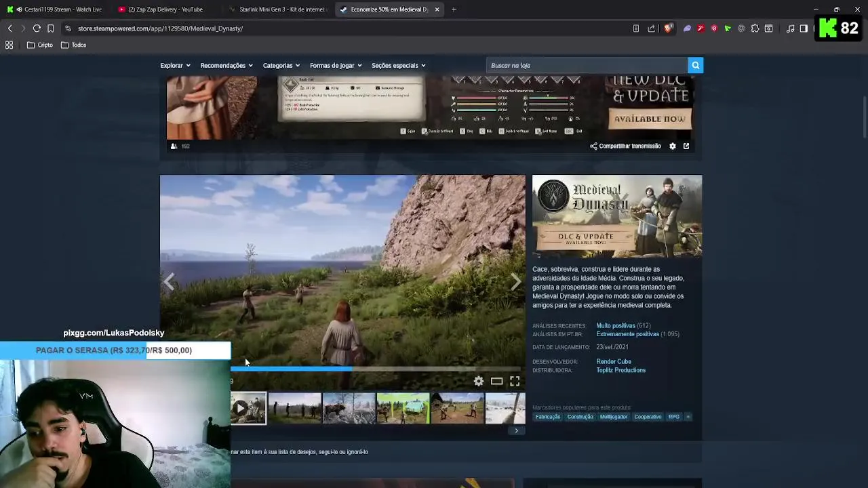This screenshot has height=488, width=868.
Task: Select the snowy winter screenshot thumbnail
Action: coord(505,409)
